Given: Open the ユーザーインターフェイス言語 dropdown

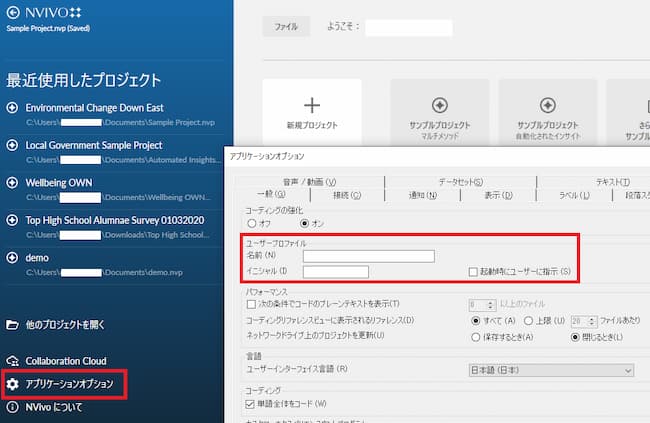Looking at the screenshot, I should (x=551, y=370).
